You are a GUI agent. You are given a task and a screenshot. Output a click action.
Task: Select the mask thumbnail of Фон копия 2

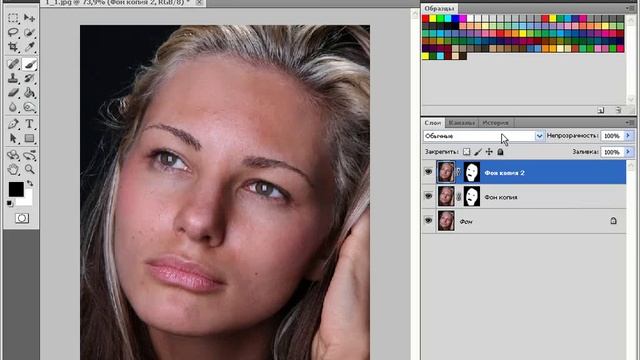coord(472,172)
